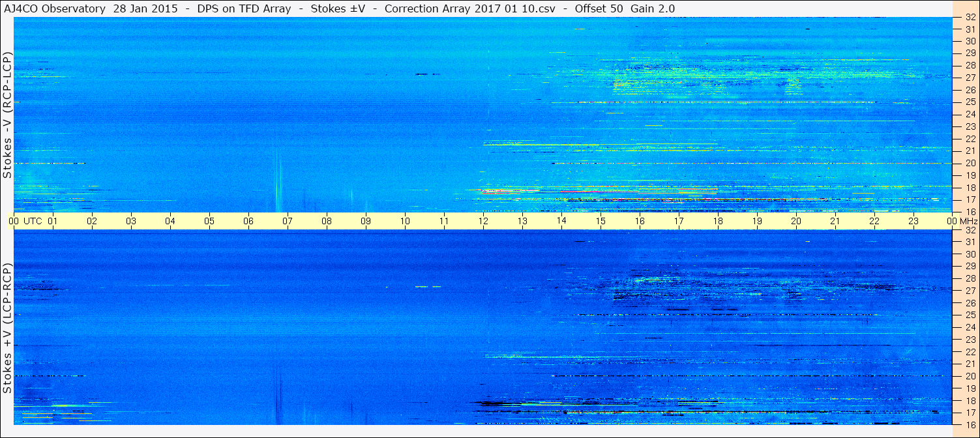Screen dimensions: 980x438
Task: Click the 18 hour label on UTC axis
Action: coord(718,221)
